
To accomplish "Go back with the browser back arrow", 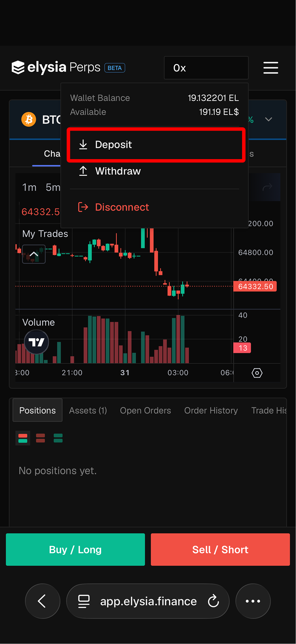I will coord(43,601).
